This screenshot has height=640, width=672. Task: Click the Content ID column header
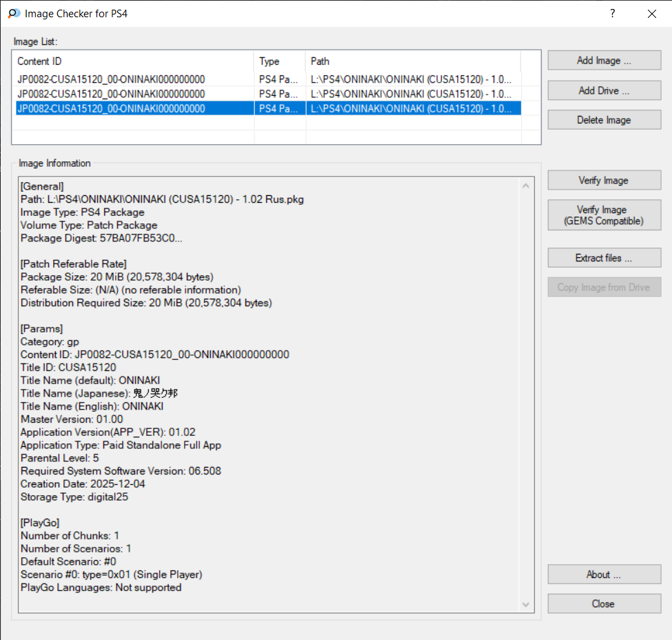click(133, 61)
